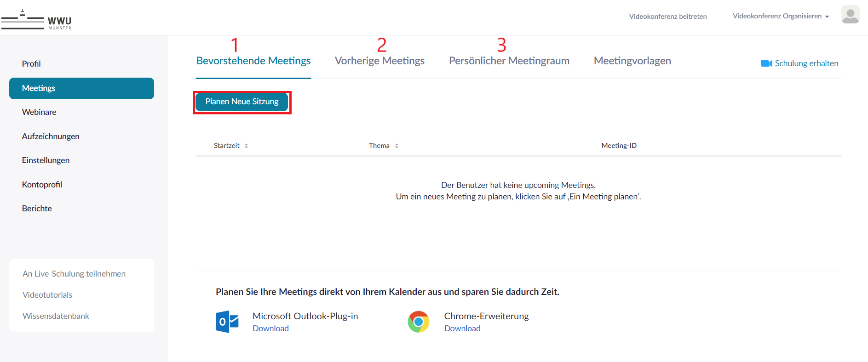Download the Microsoft Outlook plug-in
Viewport: 868px width, 362px height.
[270, 328]
